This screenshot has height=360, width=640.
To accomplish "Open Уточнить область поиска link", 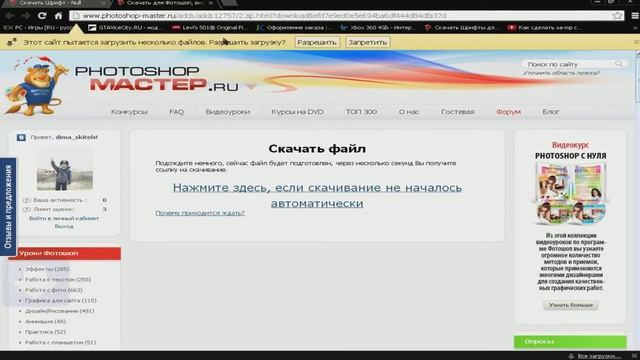I will pos(561,73).
